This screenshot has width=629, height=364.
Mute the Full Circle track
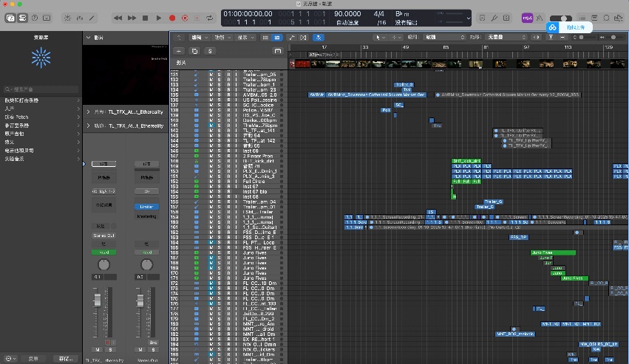pyautogui.click(x=211, y=181)
